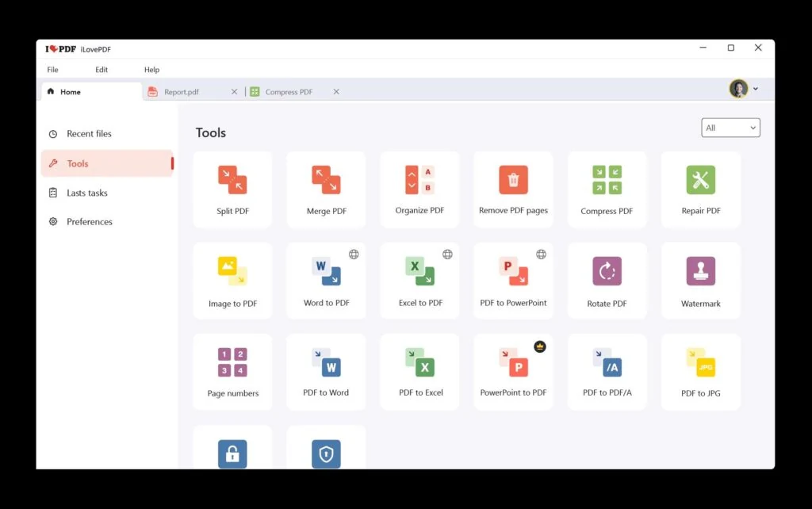Open the File menu
Viewport: 812px width, 509px height.
(x=53, y=70)
